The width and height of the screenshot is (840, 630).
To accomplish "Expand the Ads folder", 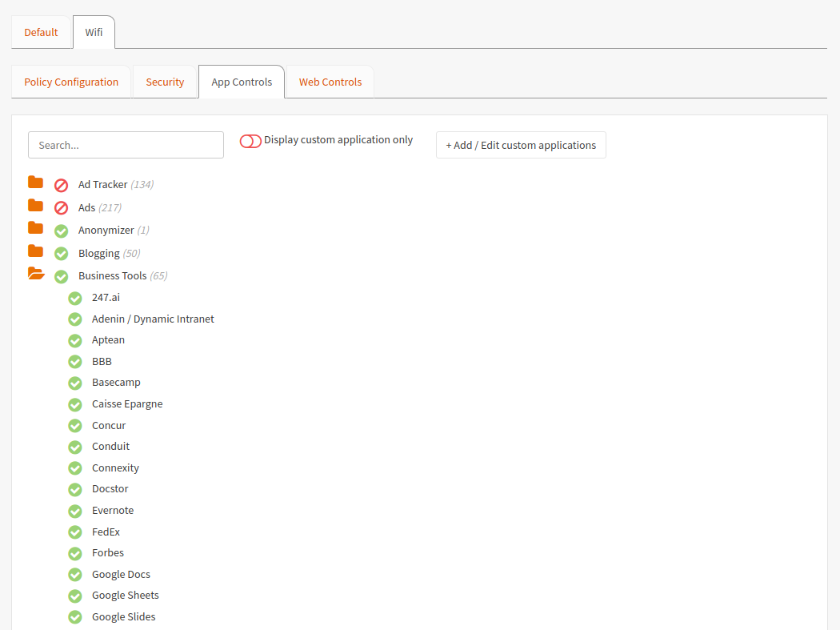I will click(35, 205).
